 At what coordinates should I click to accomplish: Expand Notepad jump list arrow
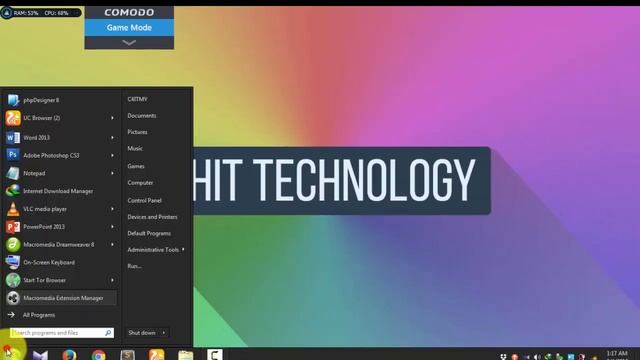112,173
